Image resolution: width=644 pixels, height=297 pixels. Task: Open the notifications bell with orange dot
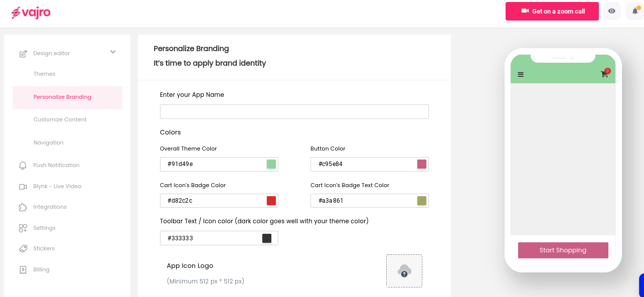click(x=635, y=11)
